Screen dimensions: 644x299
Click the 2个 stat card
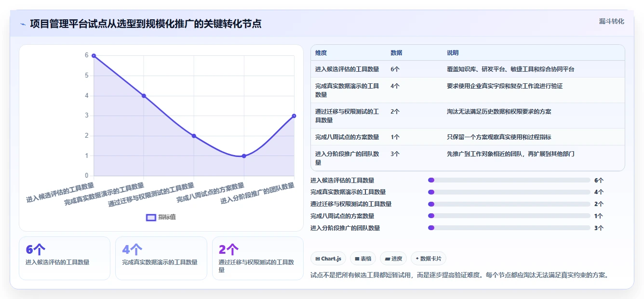[x=258, y=258]
